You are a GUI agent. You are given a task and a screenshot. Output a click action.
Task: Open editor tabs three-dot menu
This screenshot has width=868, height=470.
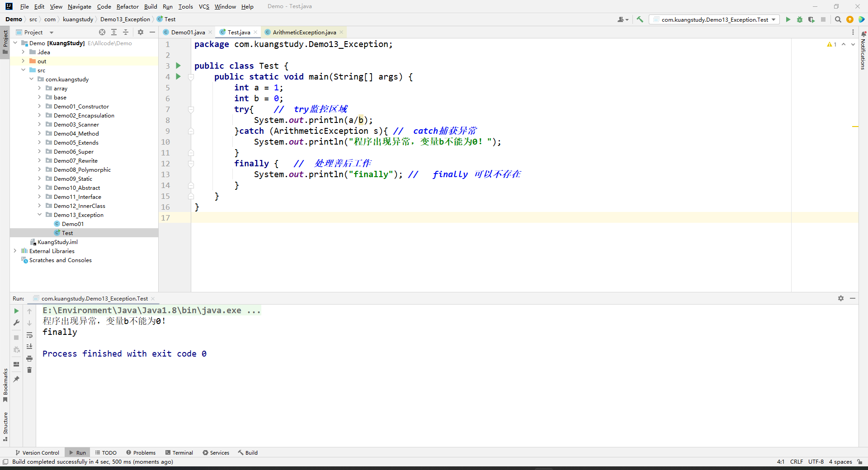(853, 32)
